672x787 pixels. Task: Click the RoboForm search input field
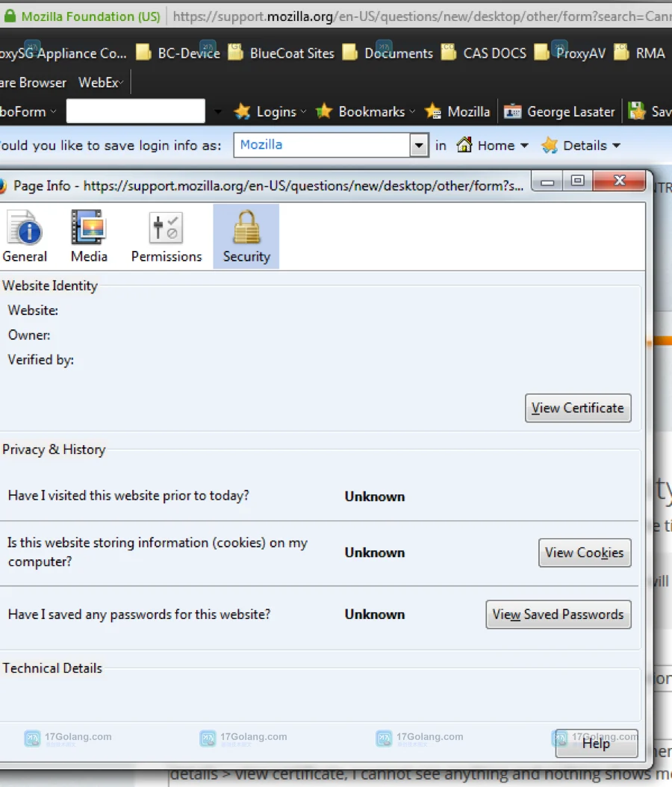pyautogui.click(x=135, y=111)
